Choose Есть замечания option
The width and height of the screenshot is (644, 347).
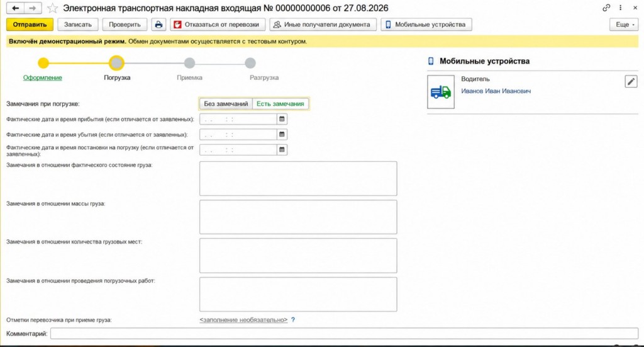280,104
